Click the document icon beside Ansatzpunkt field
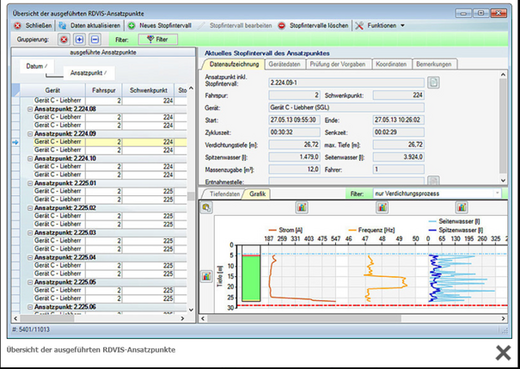 433,82
